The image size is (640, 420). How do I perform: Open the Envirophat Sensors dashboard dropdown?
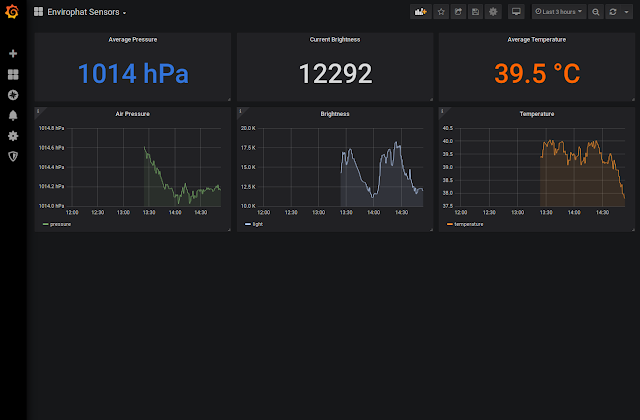[87, 12]
